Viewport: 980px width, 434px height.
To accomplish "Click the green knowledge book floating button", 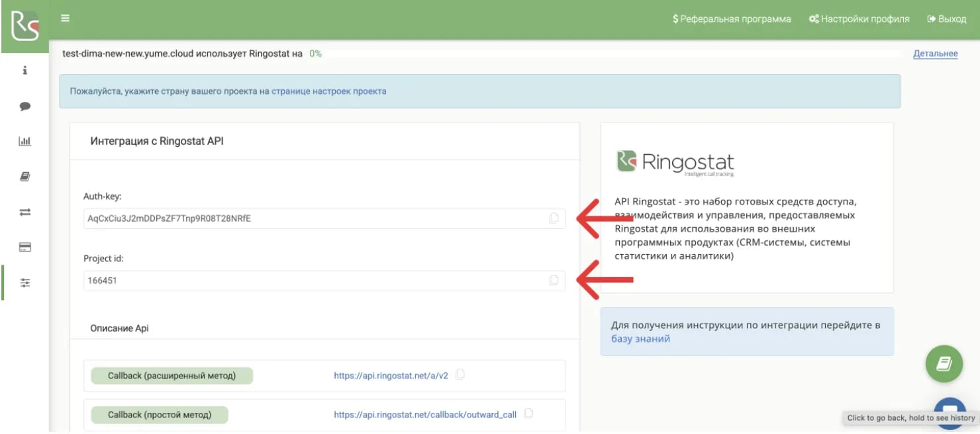I will click(x=944, y=364).
